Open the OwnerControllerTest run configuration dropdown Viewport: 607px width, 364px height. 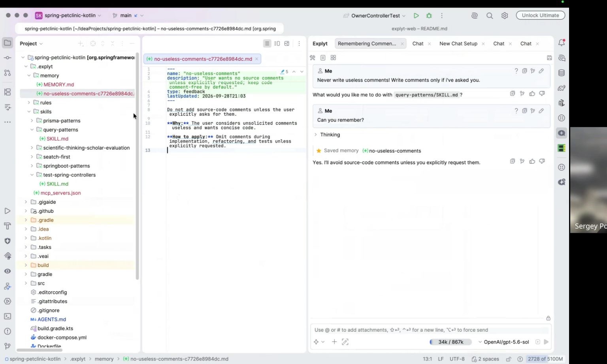(374, 15)
